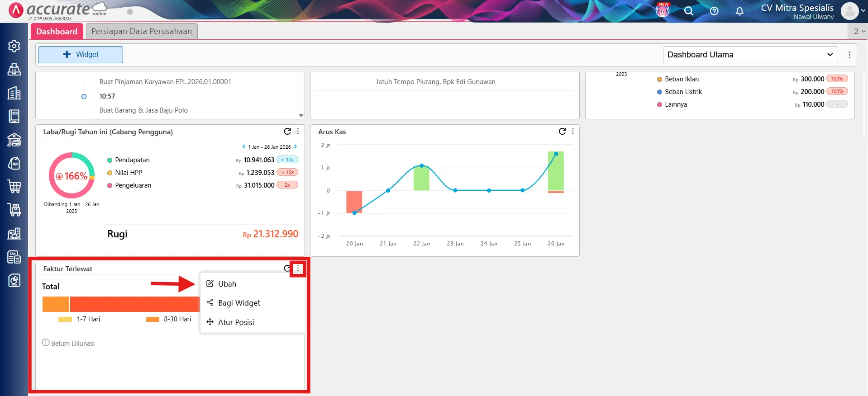Open the help question mark icon
The image size is (868, 396).
[714, 11]
